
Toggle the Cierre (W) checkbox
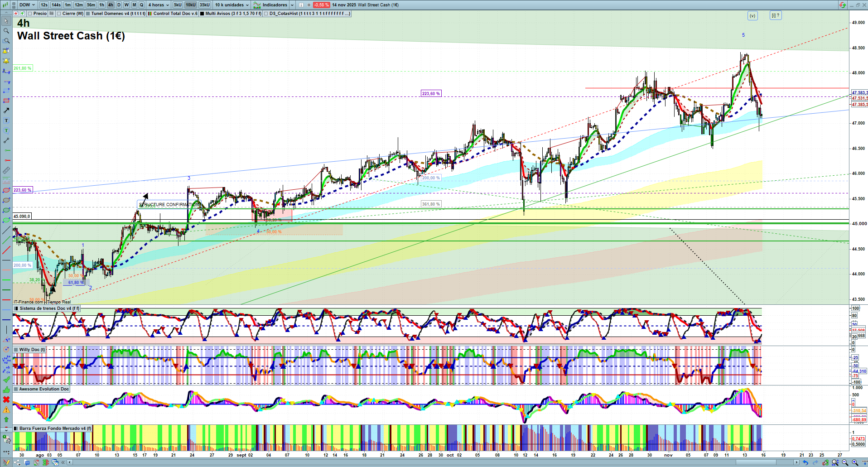59,14
